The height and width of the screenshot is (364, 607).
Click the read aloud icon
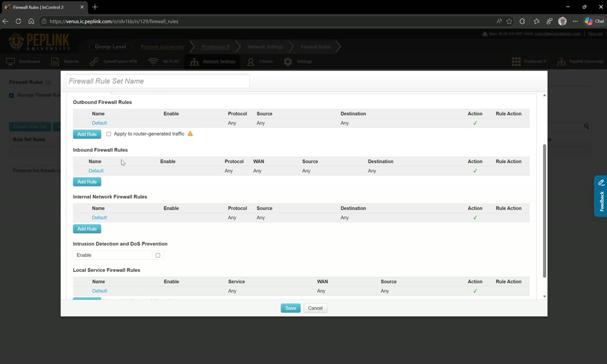click(499, 22)
